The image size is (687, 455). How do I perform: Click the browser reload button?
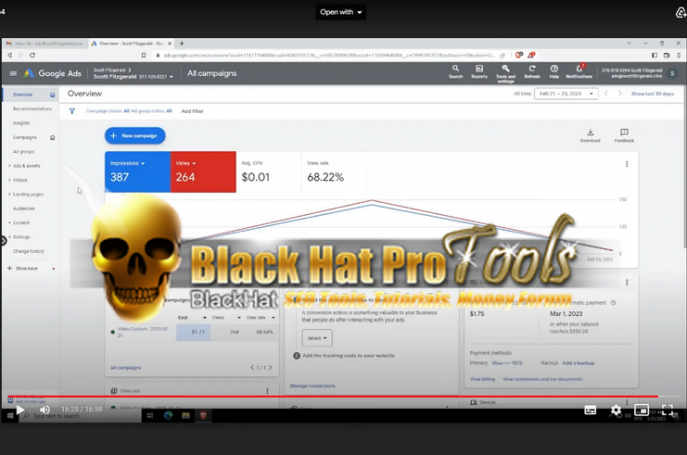[32, 55]
